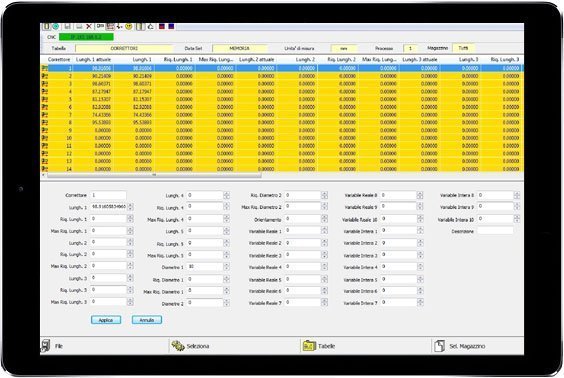Viewport: 564px width, 378px height.
Task: Click the Variabile Reale 8 input field
Action: [399, 195]
